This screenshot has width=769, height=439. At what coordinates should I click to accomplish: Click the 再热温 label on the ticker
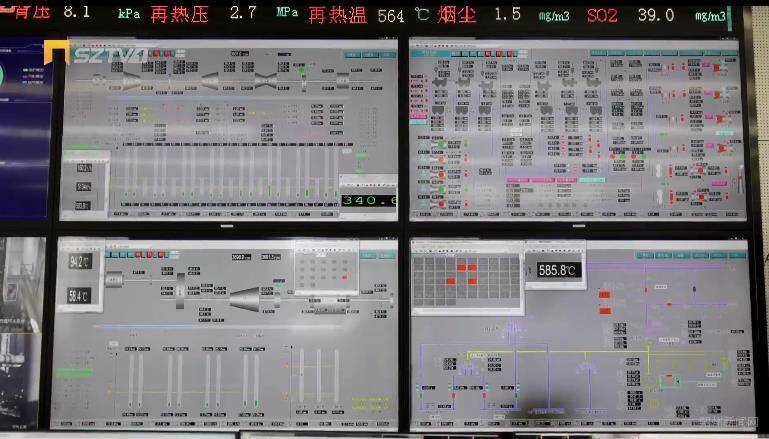click(x=338, y=15)
